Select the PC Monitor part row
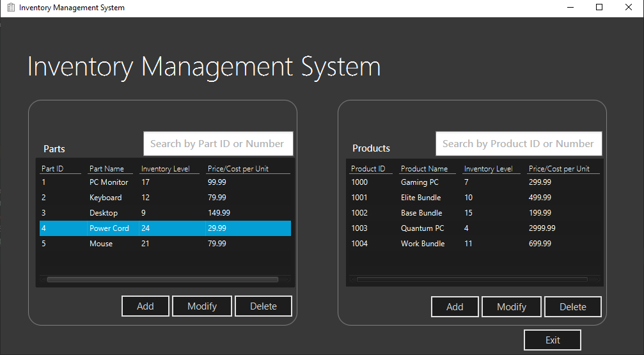 (165, 182)
